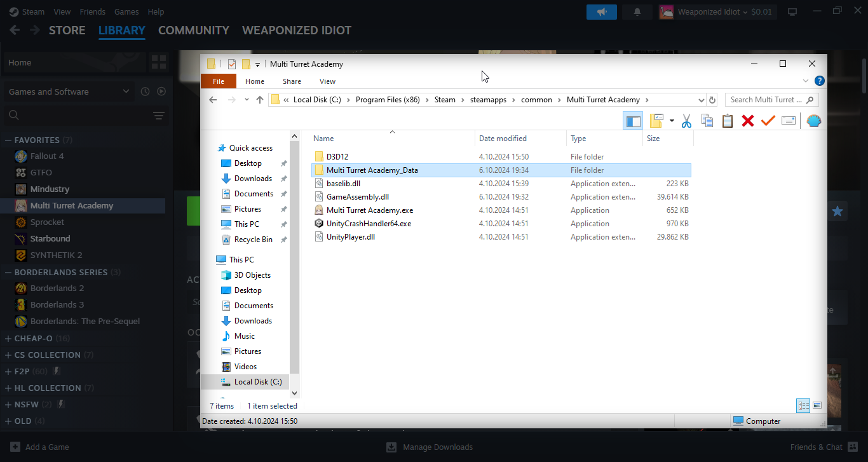
Task: Open the Steam menu in Steam
Action: (27, 11)
